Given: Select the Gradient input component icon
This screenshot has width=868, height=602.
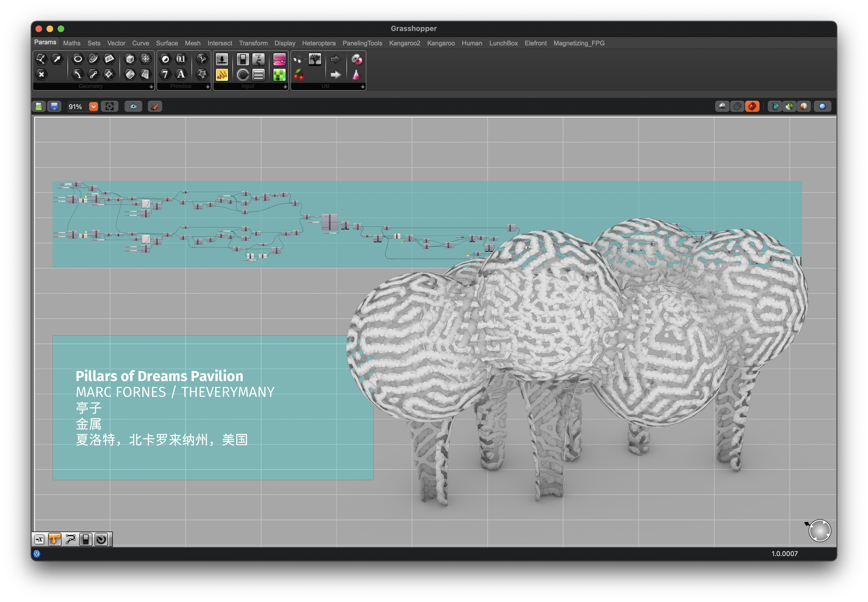Looking at the screenshot, I should (x=279, y=59).
